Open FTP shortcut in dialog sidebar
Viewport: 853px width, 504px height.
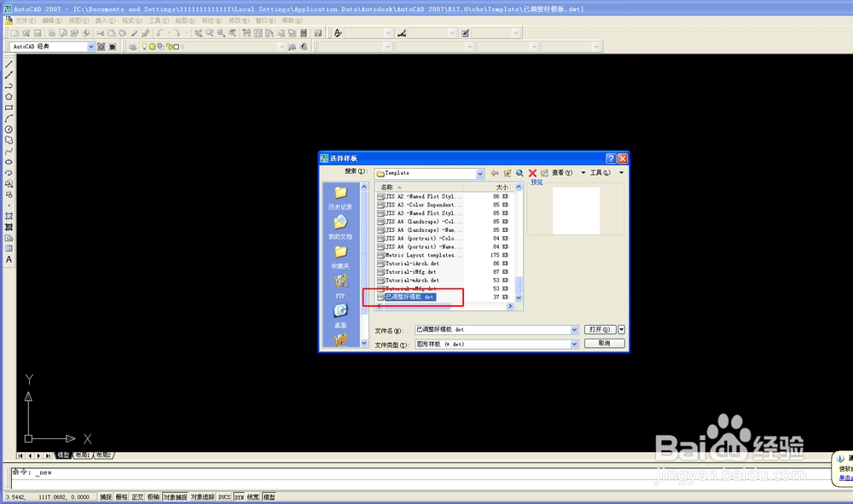340,287
